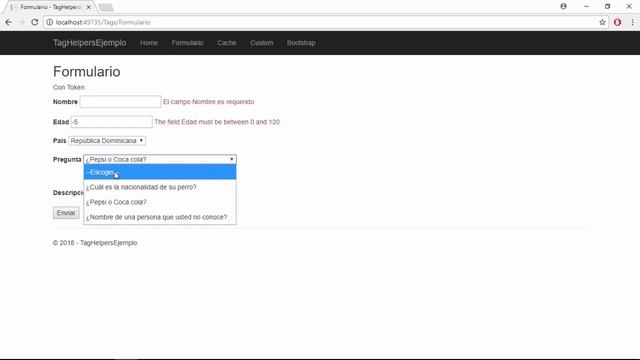Click the Formulario page heading
This screenshot has height=360, width=640.
click(x=87, y=72)
